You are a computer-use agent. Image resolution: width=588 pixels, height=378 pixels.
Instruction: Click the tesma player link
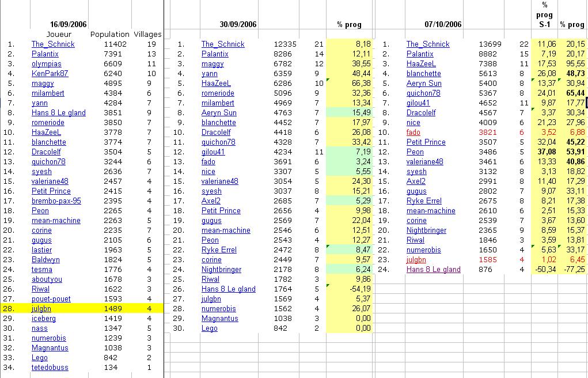click(x=42, y=269)
